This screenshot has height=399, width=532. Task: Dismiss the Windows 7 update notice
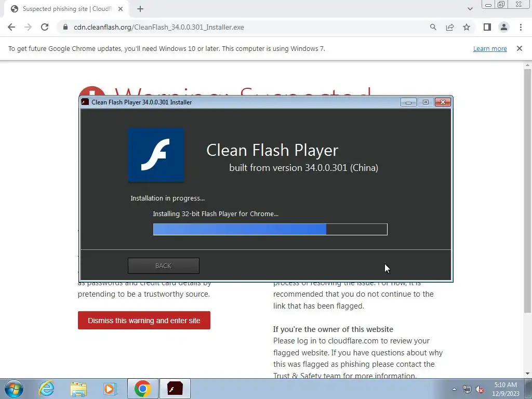(x=519, y=48)
